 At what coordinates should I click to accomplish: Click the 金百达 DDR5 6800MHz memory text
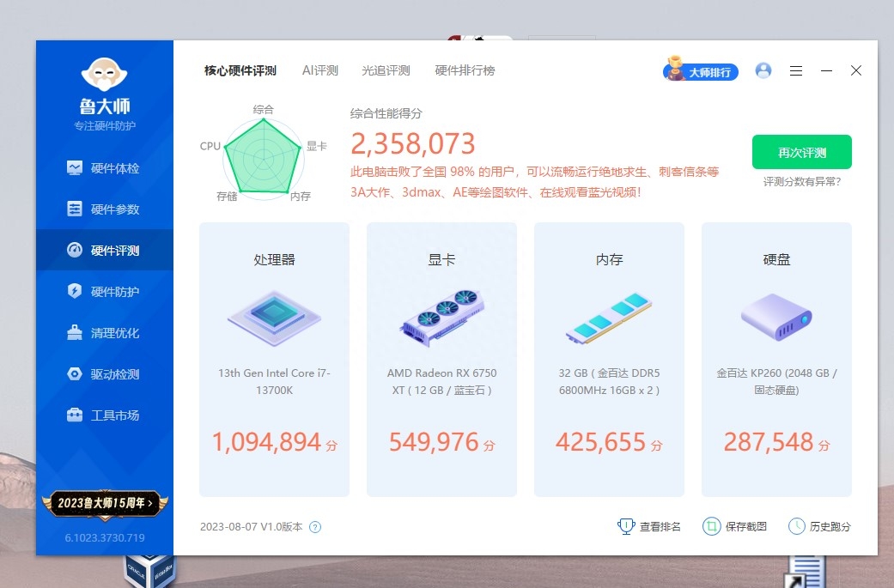pos(609,382)
